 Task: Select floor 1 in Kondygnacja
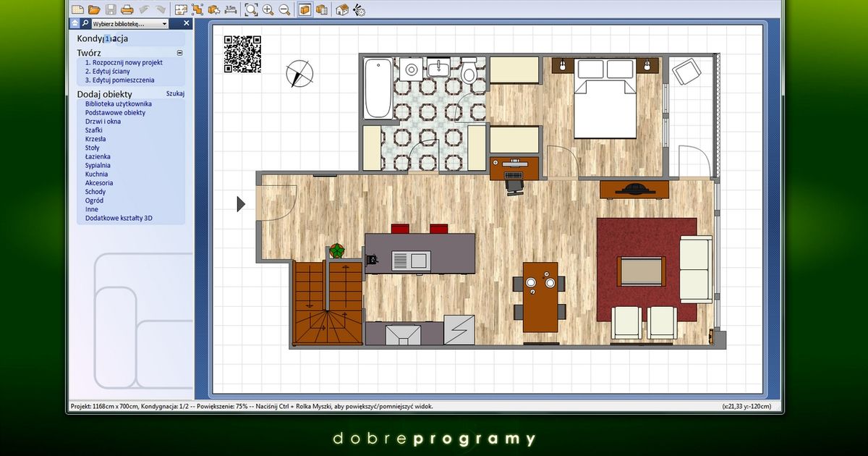point(107,38)
